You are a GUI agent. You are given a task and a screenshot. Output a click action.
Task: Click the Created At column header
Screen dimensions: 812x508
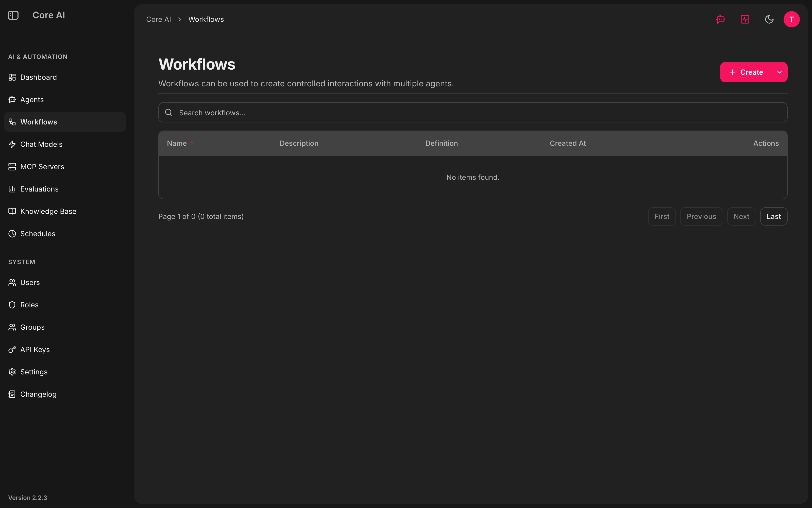568,144
